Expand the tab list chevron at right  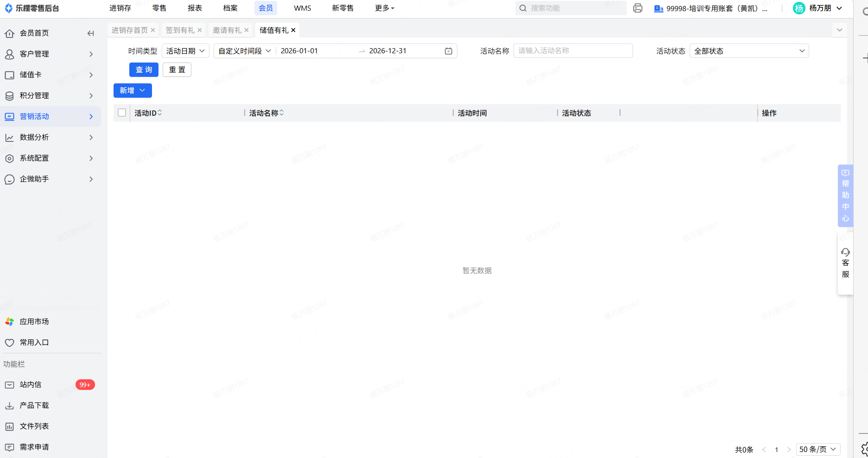click(x=840, y=30)
